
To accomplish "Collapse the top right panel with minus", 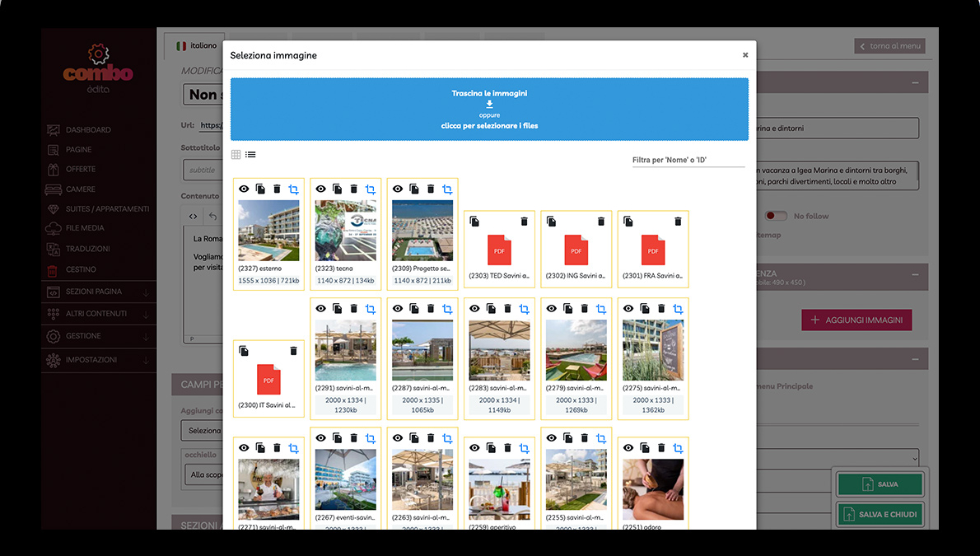I will pyautogui.click(x=915, y=82).
